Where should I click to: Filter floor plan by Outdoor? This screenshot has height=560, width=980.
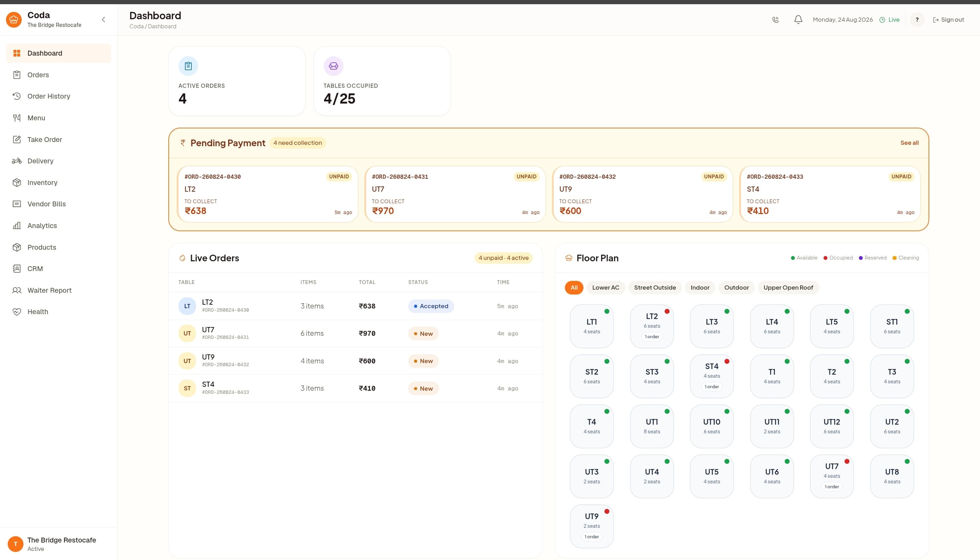pyautogui.click(x=736, y=288)
